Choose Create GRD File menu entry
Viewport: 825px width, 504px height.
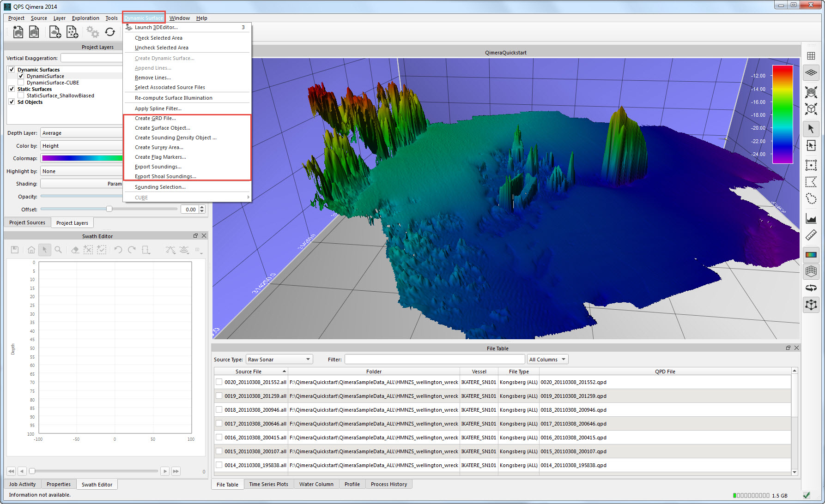click(155, 118)
